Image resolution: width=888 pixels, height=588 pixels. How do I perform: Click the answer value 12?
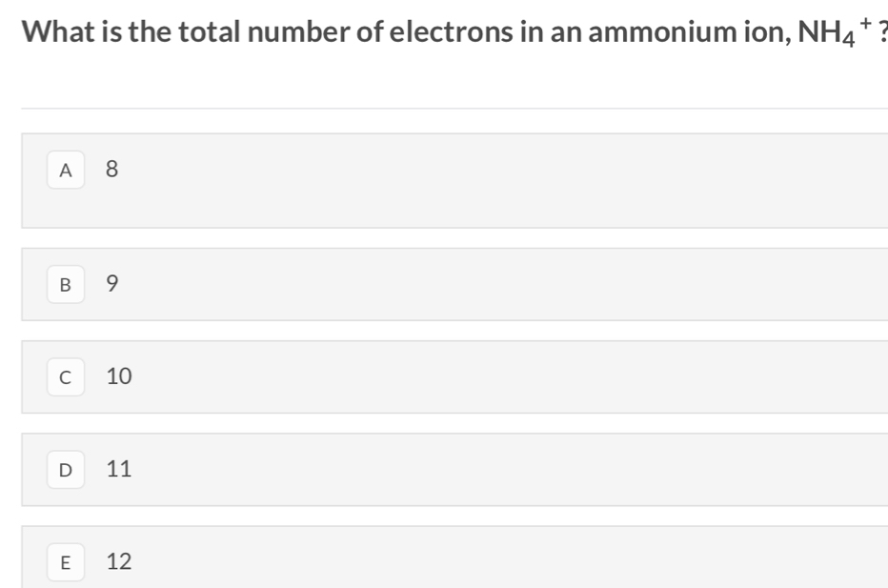pos(119,561)
